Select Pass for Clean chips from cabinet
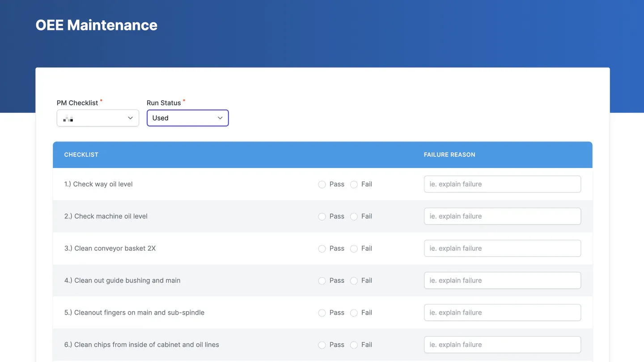This screenshot has width=644, height=362. click(x=322, y=345)
